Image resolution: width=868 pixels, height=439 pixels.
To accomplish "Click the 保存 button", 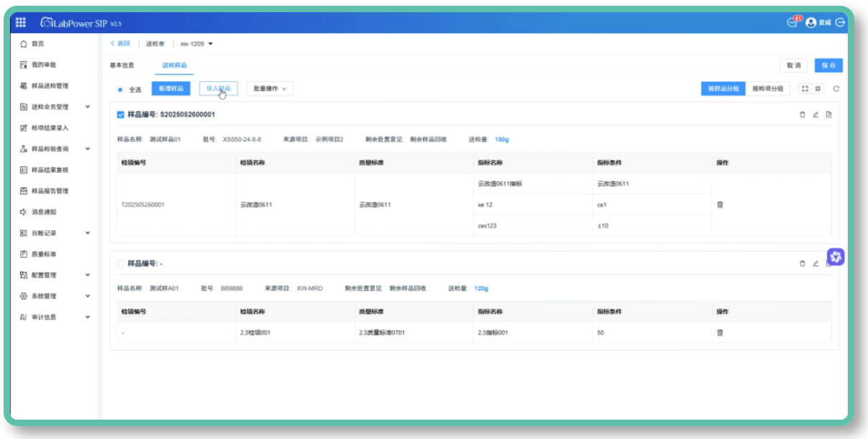I will point(828,65).
